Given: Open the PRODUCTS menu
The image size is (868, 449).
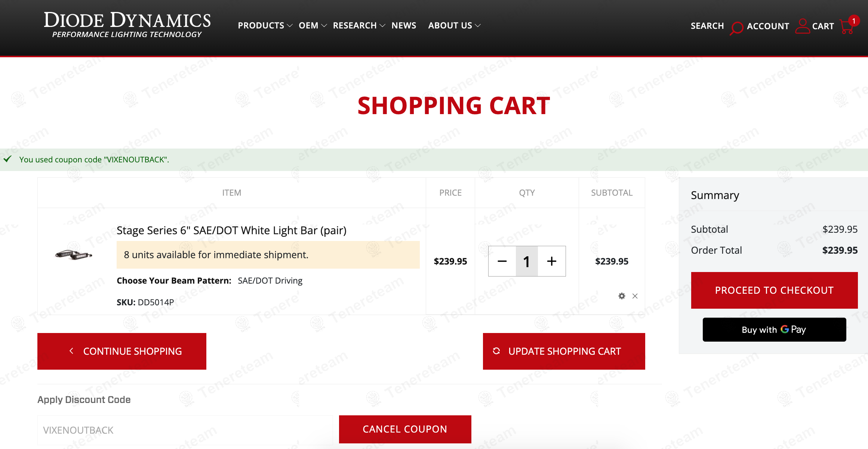Looking at the screenshot, I should tap(261, 25).
